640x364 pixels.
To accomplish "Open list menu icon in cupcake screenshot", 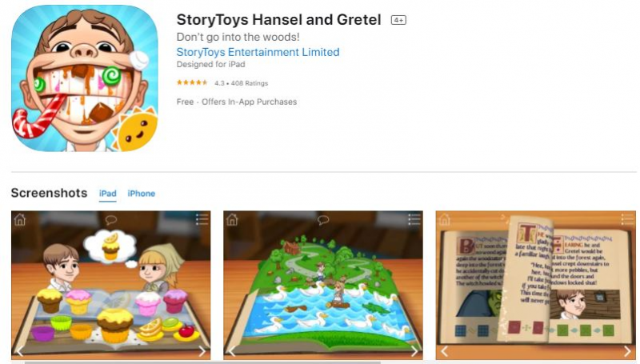I will point(202,219).
